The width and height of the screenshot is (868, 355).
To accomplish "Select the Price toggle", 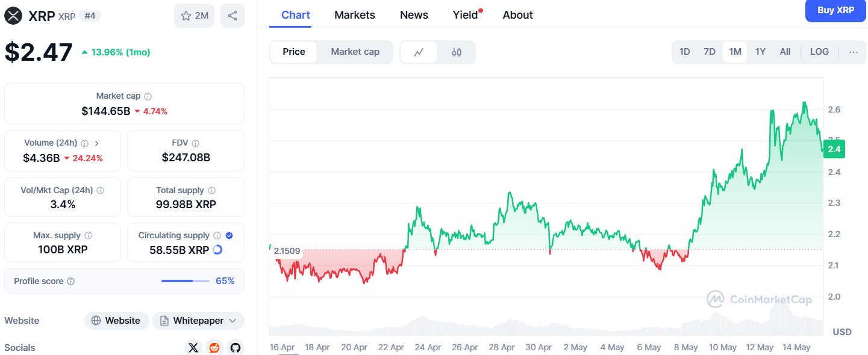I will click(x=294, y=52).
